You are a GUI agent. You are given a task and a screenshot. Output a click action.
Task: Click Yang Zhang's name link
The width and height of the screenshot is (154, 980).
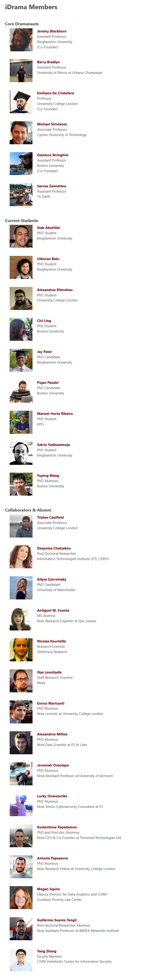click(47, 951)
